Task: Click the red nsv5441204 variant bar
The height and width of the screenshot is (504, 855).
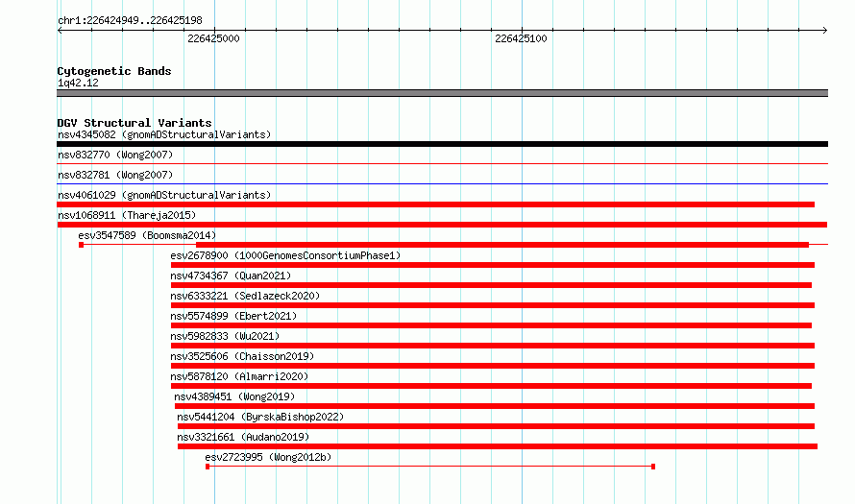Action: [497, 426]
